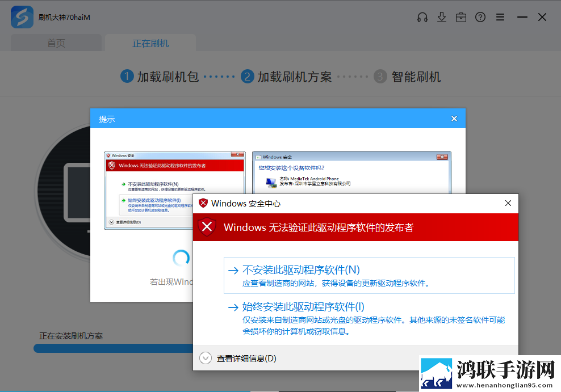Click the loading spinner in 提示 dialog
This screenshot has height=392, width=561.
(181, 258)
